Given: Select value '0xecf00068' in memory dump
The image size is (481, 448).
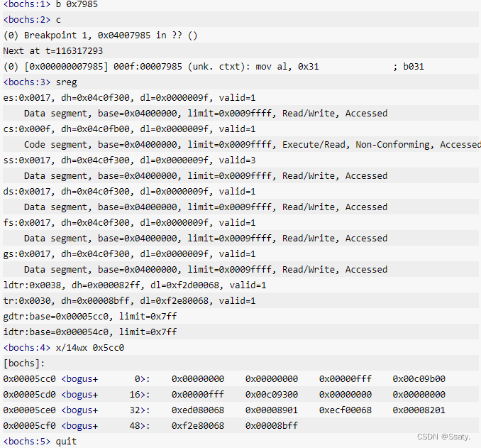Looking at the screenshot, I should pyautogui.click(x=345, y=410).
